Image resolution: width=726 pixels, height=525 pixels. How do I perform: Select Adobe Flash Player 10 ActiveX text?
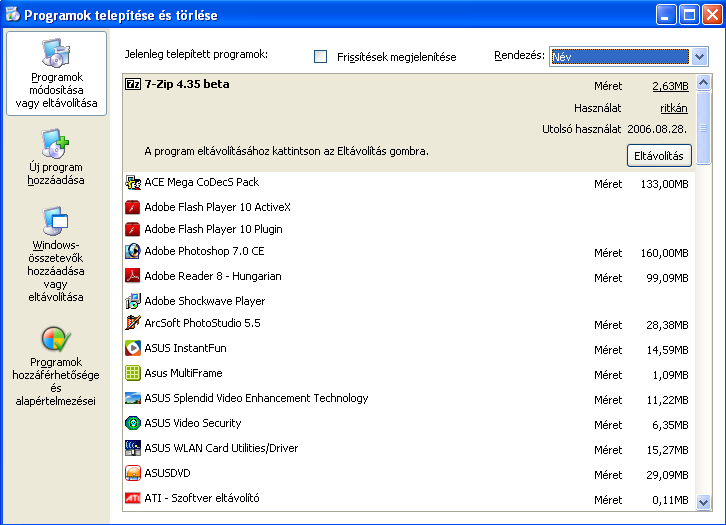point(218,207)
